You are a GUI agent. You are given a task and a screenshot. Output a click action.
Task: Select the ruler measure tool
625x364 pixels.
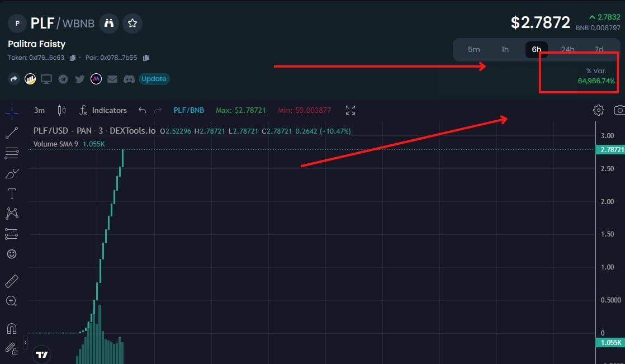click(x=12, y=281)
